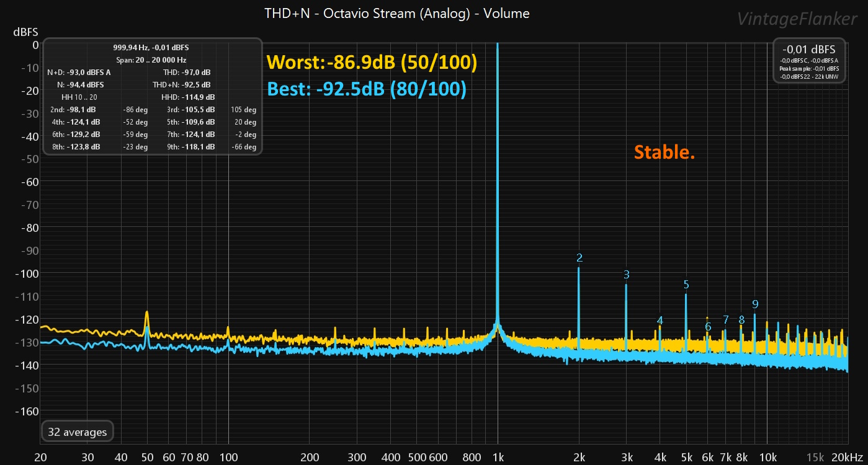Select the "7th: -124,1 dB" harmonic value

[x=190, y=135]
